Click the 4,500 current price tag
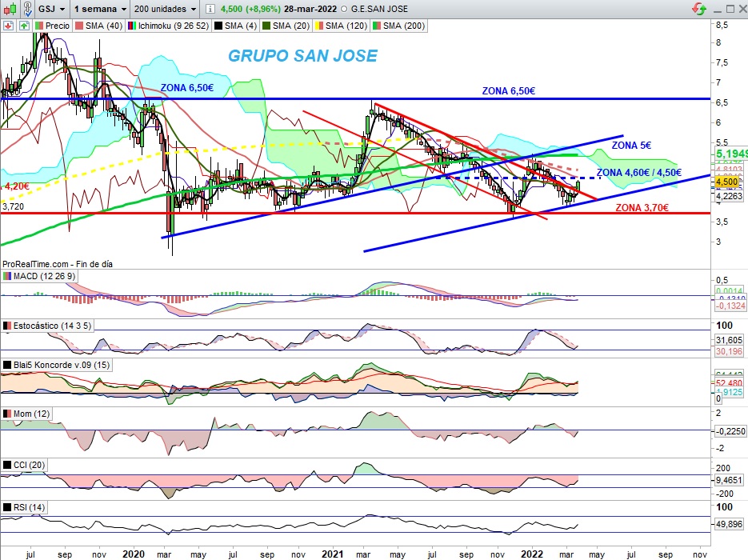Image resolution: width=748 pixels, height=560 pixels. coord(727,182)
